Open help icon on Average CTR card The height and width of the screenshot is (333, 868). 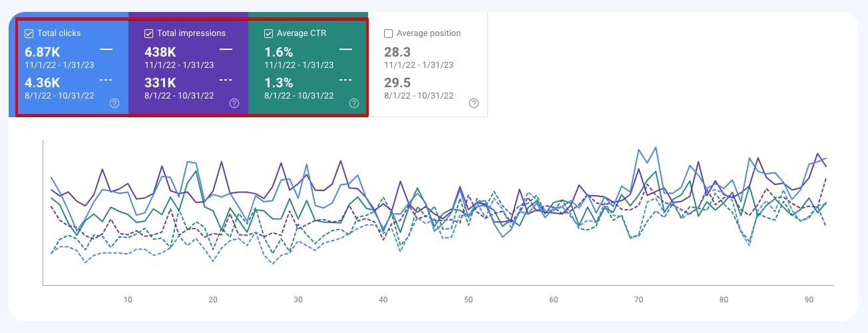coord(354,103)
